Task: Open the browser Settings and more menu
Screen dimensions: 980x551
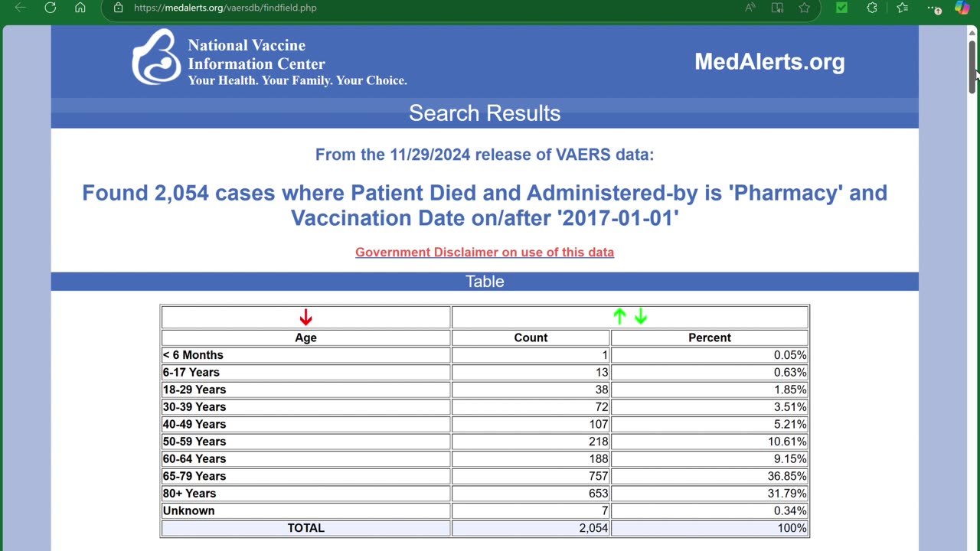Action: (933, 8)
